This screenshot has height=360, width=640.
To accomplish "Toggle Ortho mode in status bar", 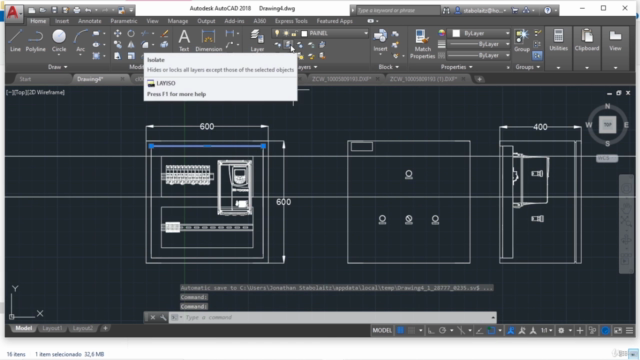I will click(431, 331).
